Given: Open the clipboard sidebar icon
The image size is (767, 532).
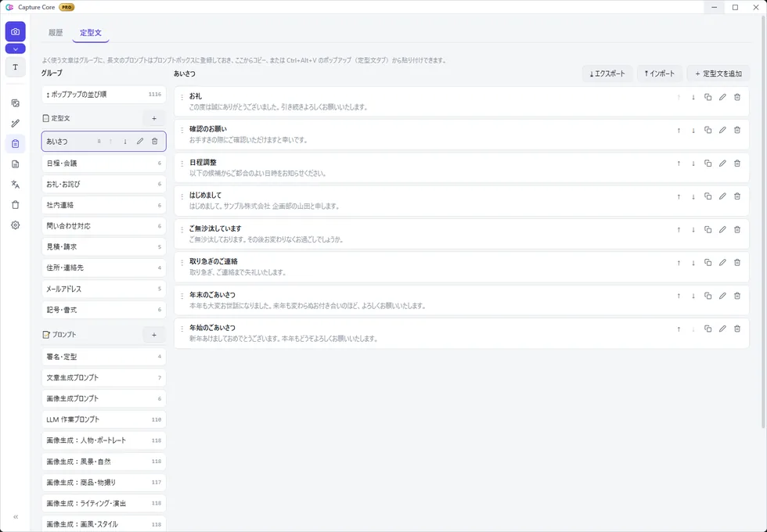Looking at the screenshot, I should [15, 144].
